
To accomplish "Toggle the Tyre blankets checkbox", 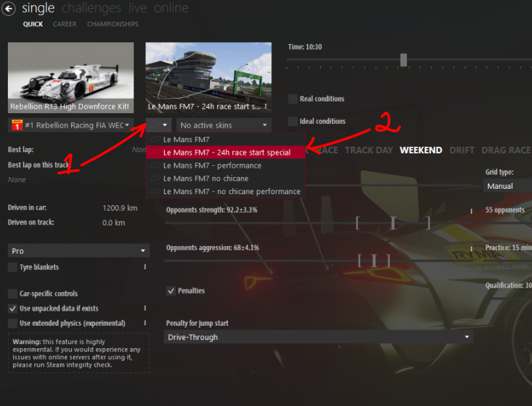I will click(x=13, y=267).
